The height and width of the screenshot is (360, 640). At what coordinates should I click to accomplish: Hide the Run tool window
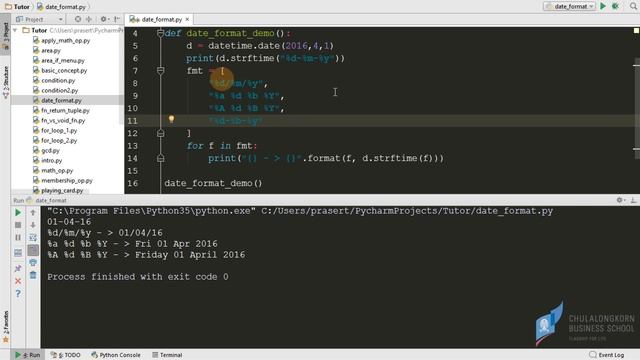coord(633,200)
